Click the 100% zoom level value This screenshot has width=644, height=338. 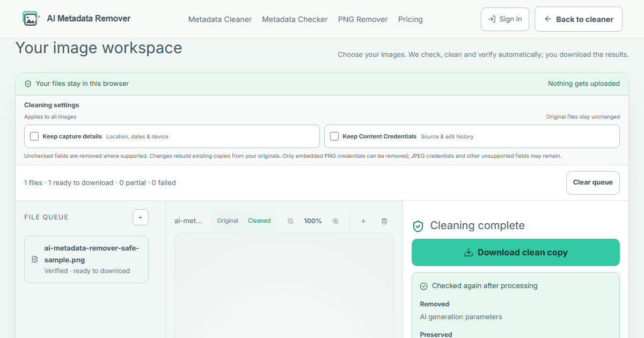[313, 221]
